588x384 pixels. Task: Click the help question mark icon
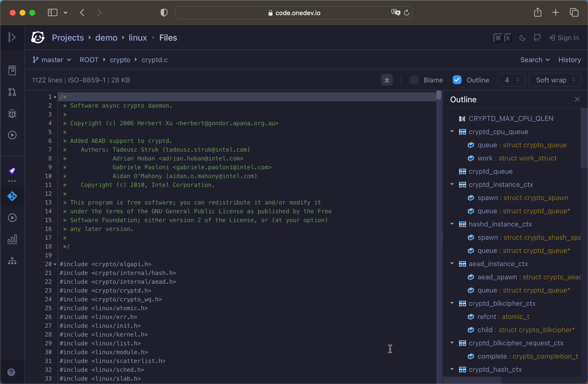point(11,372)
